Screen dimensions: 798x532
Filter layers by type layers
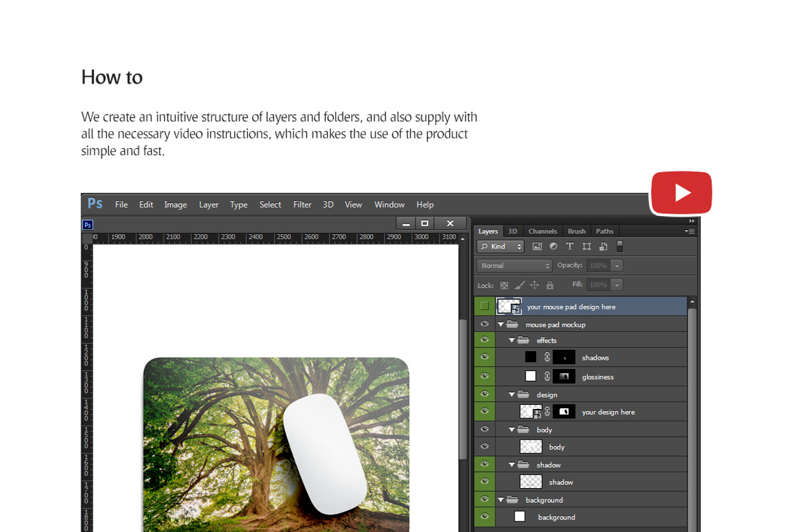(570, 247)
